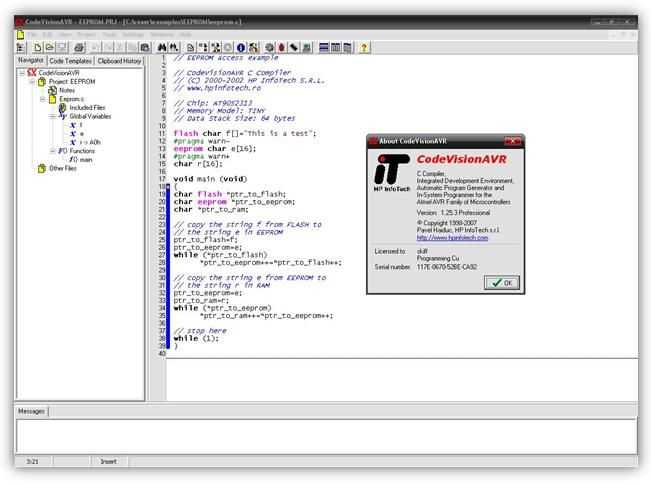Viewport: 651px width, 484px height.
Task: Select the Global Variables tree label
Action: click(90, 116)
